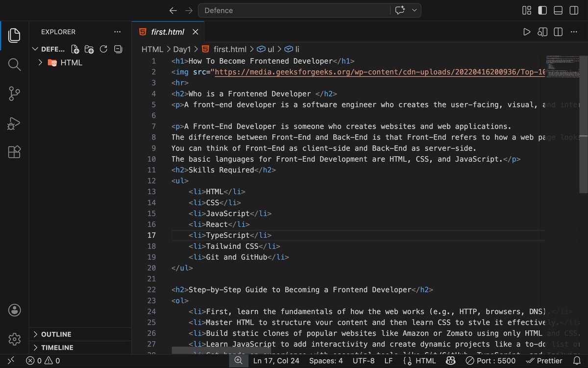Screen dimensions: 588x368
Task: Change end of line sequence LF
Action: (388, 361)
